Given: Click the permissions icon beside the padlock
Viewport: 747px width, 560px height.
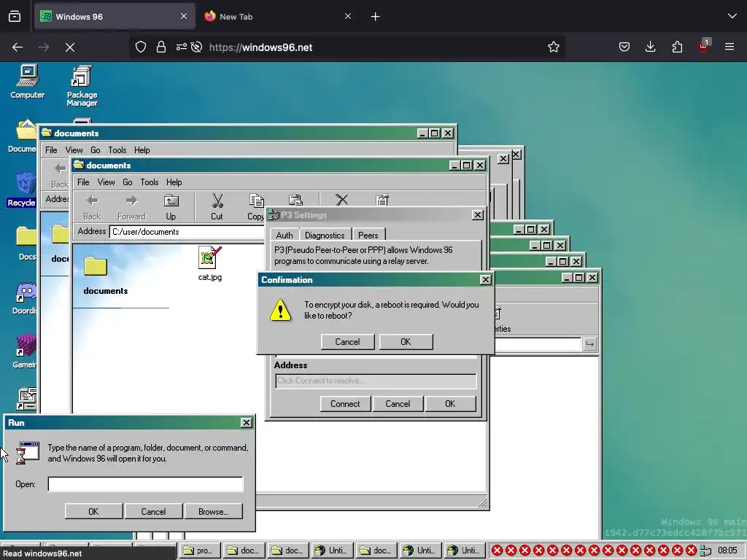Looking at the screenshot, I should click(182, 47).
